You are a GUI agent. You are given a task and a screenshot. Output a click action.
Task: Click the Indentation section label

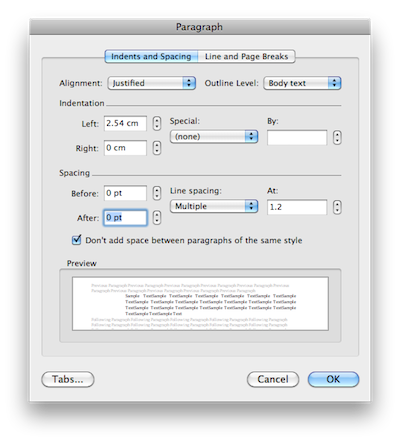click(x=82, y=103)
